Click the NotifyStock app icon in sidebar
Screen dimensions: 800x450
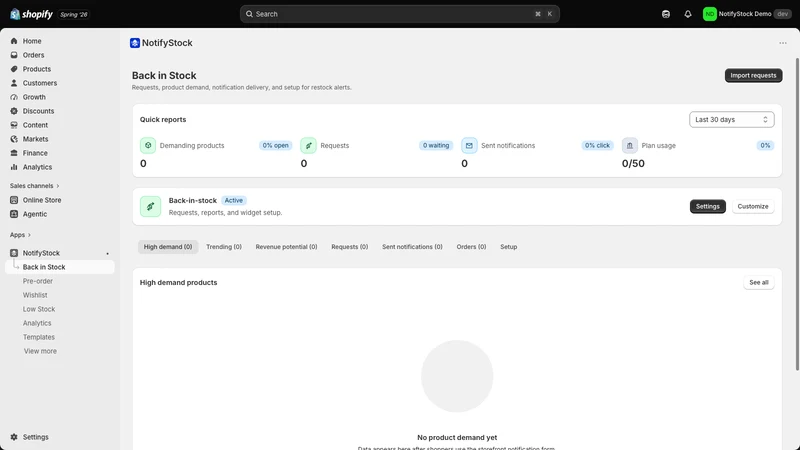pos(14,253)
